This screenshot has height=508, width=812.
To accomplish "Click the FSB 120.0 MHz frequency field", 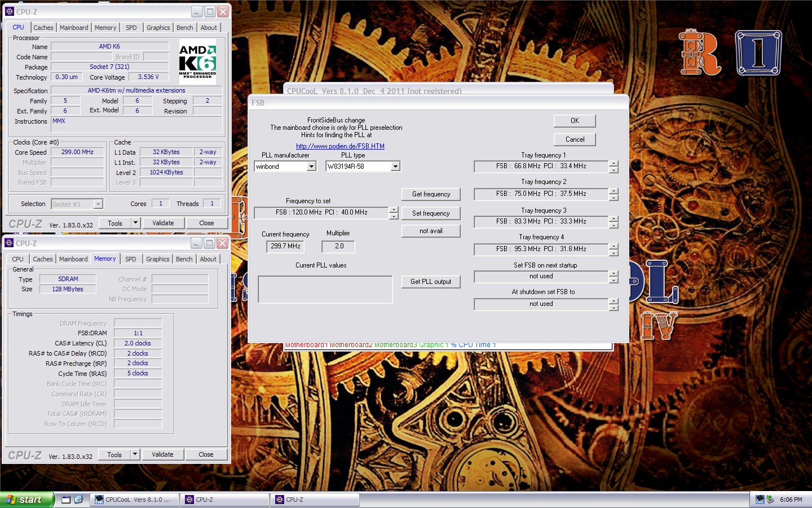I will point(321,213).
